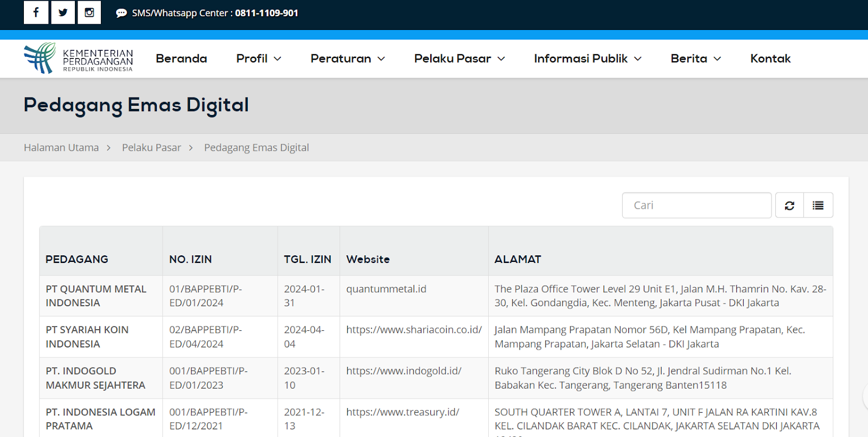Select PT SYARIAH KOIN INDONESIA cell
Image resolution: width=868 pixels, height=437 pixels.
[x=101, y=337]
